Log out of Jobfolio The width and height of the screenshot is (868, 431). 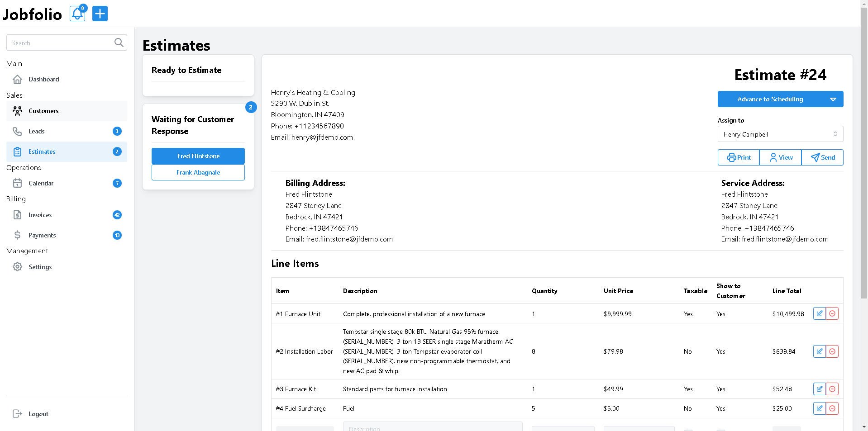point(38,414)
